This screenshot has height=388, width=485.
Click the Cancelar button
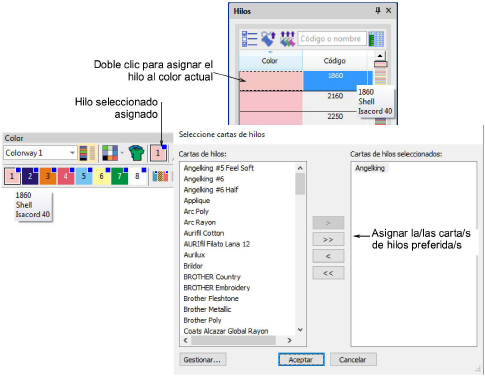[x=353, y=360]
